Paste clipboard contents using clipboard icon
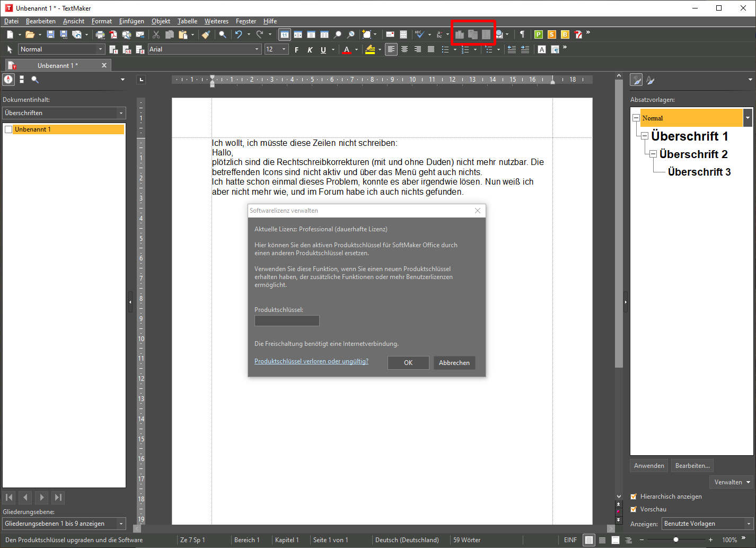This screenshot has height=548, width=756. point(183,34)
